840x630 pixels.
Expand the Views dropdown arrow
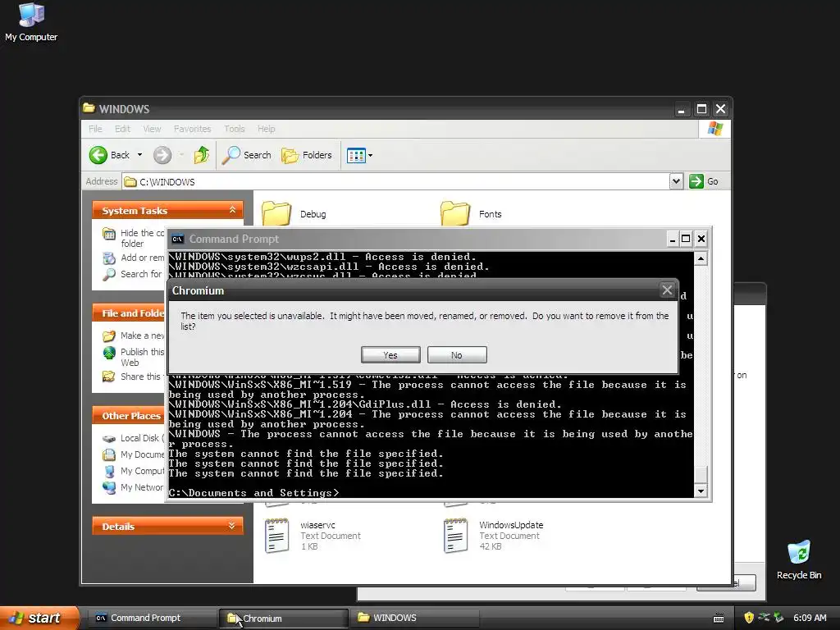pos(370,156)
